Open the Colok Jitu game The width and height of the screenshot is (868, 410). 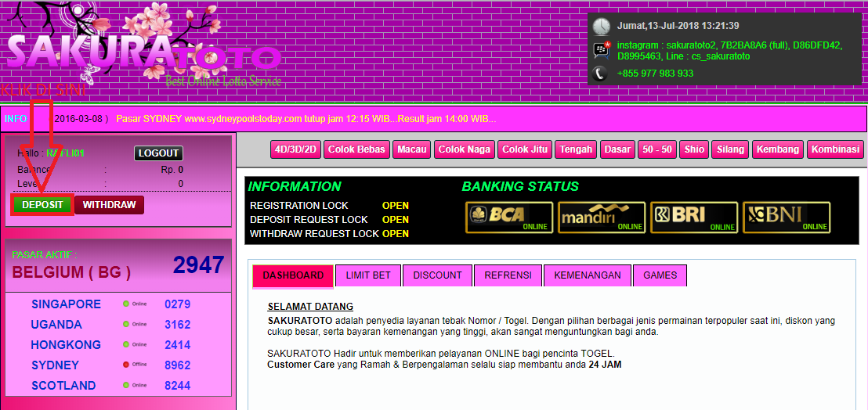[525, 149]
